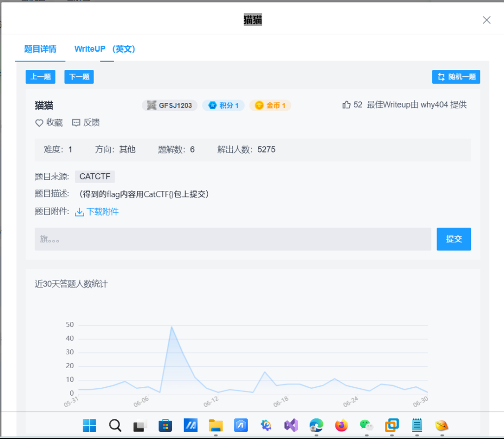Open the 反馈 feedback icon

[76, 123]
